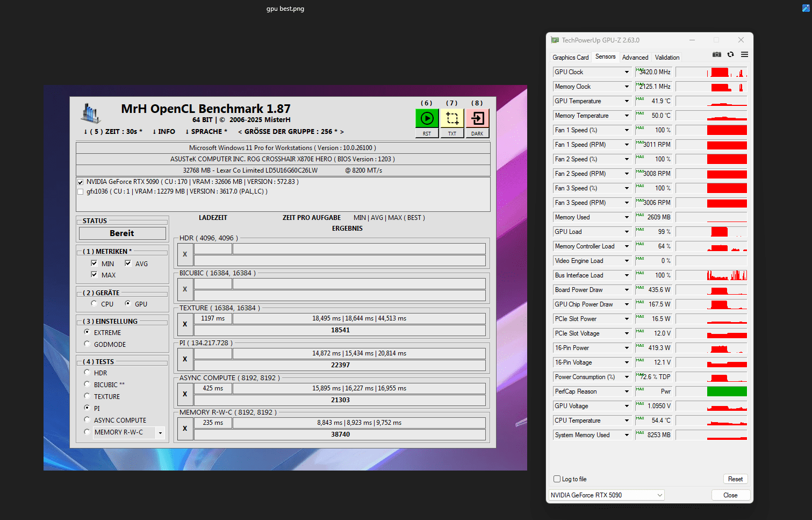Switch to Advanced tab

(635, 58)
